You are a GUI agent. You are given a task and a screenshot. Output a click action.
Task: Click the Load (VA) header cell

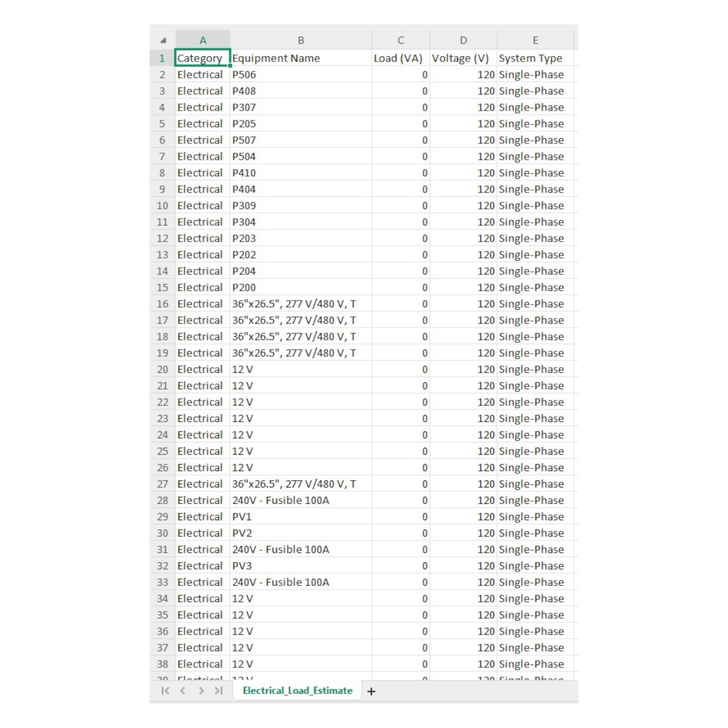pyautogui.click(x=400, y=58)
